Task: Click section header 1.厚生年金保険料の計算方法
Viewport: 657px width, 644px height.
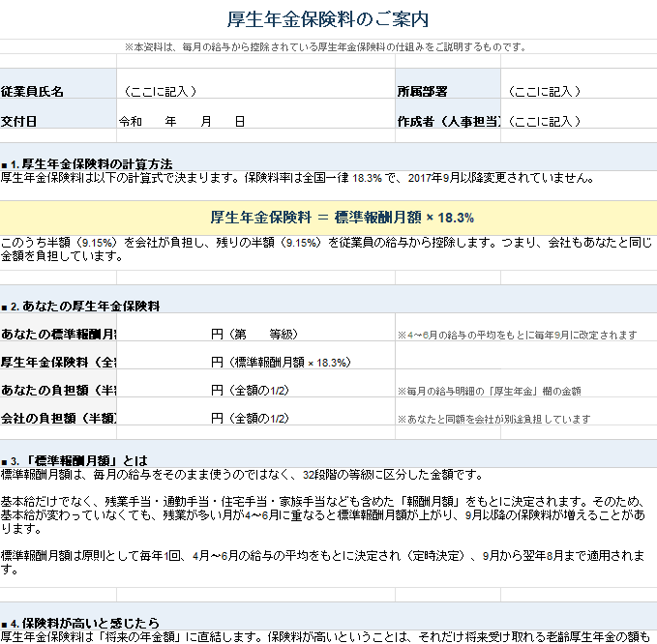Action: pyautogui.click(x=87, y=162)
